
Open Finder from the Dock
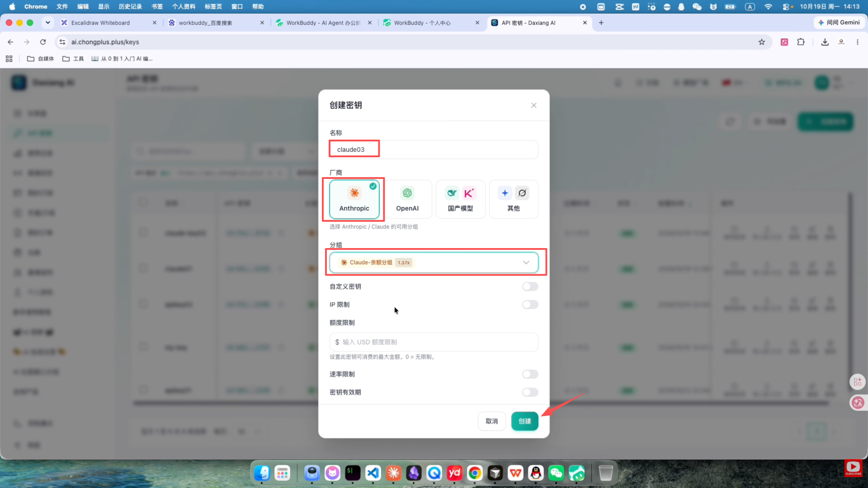click(262, 473)
